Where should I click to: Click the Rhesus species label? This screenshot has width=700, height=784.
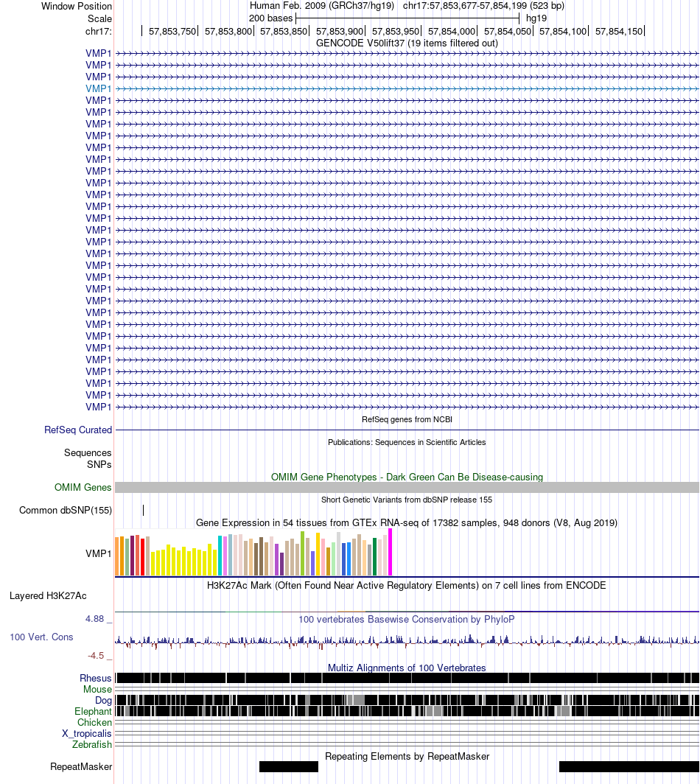click(x=96, y=678)
